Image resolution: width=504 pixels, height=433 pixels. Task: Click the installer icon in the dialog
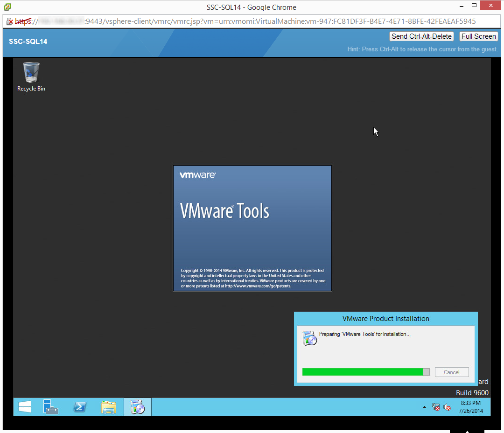pos(309,338)
